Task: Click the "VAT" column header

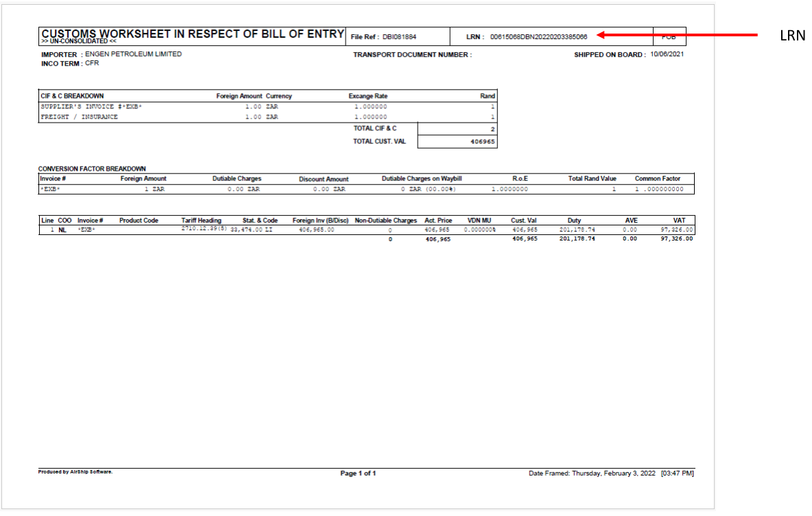Action: 679,221
